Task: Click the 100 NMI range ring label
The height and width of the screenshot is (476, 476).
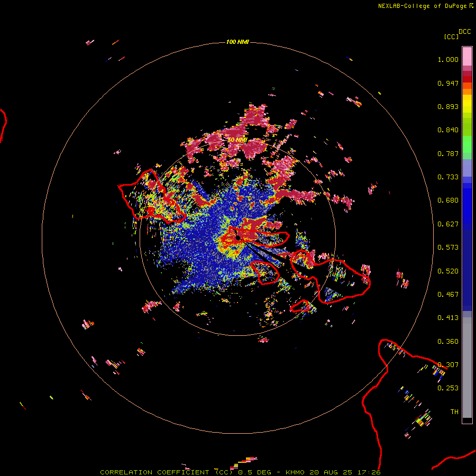Action: 237,42
